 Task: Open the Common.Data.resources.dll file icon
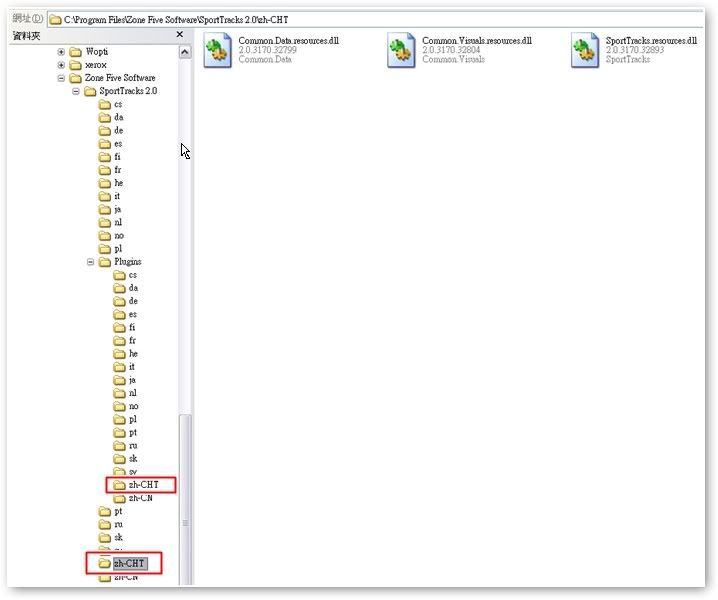(218, 50)
